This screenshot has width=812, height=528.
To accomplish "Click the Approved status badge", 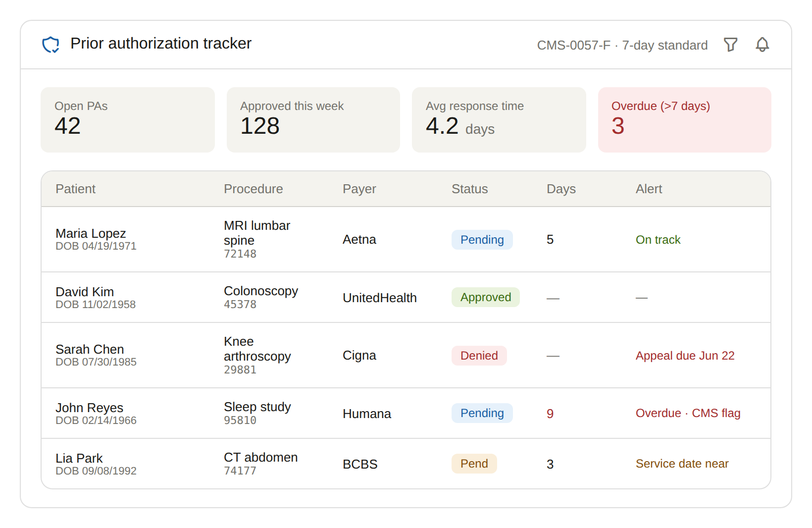I will click(486, 297).
